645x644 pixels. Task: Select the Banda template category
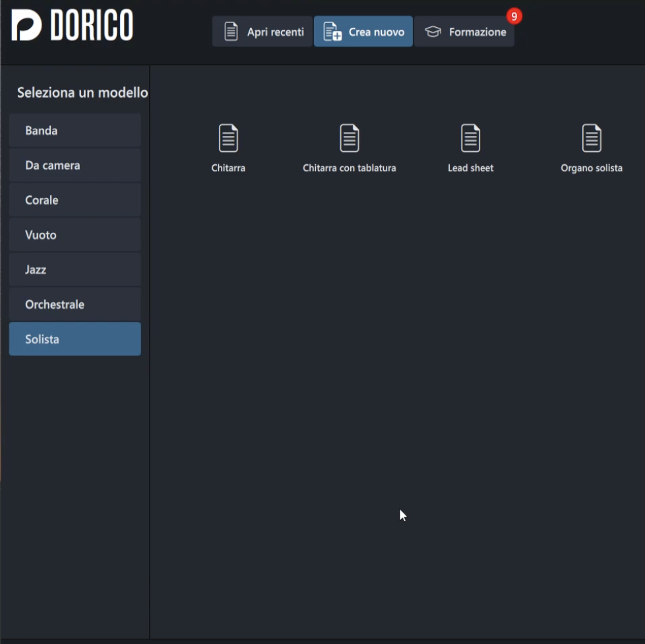(x=75, y=131)
